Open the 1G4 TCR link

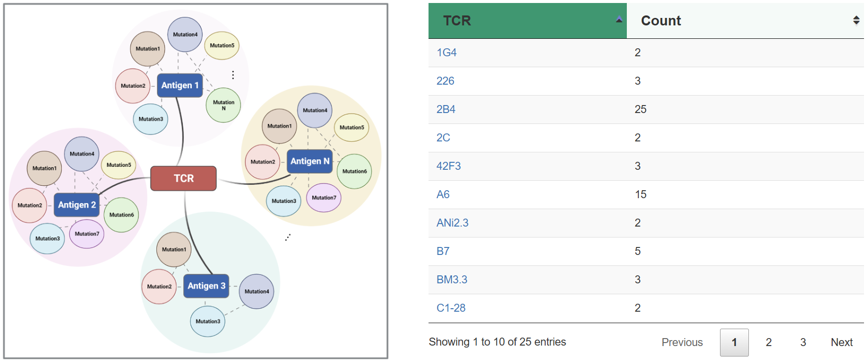(x=446, y=53)
